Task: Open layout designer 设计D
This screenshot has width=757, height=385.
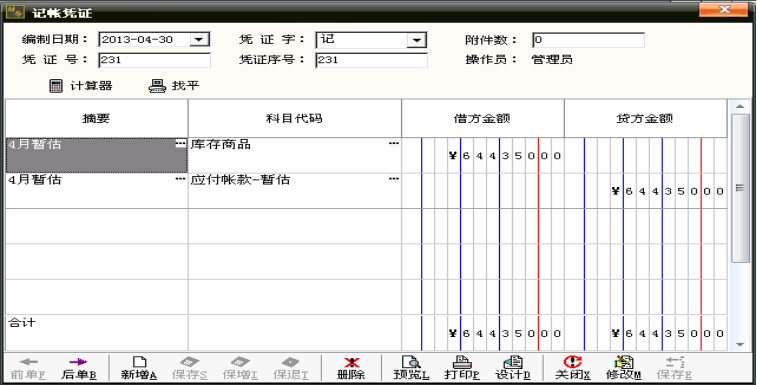Action: coord(513,368)
